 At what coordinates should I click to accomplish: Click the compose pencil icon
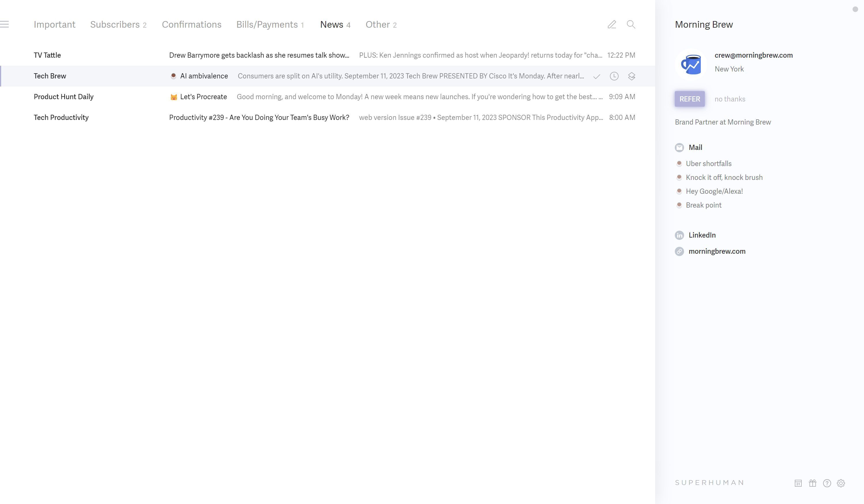coord(612,24)
